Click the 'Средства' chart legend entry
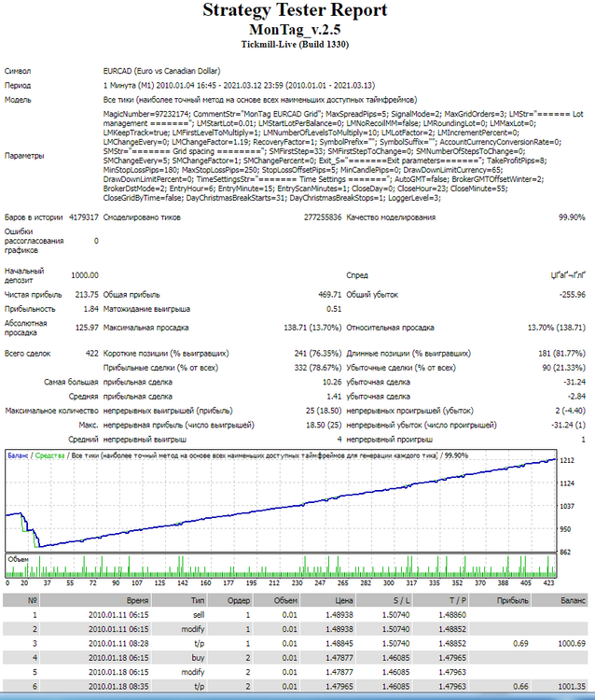This screenshot has height=700, width=595. click(49, 455)
